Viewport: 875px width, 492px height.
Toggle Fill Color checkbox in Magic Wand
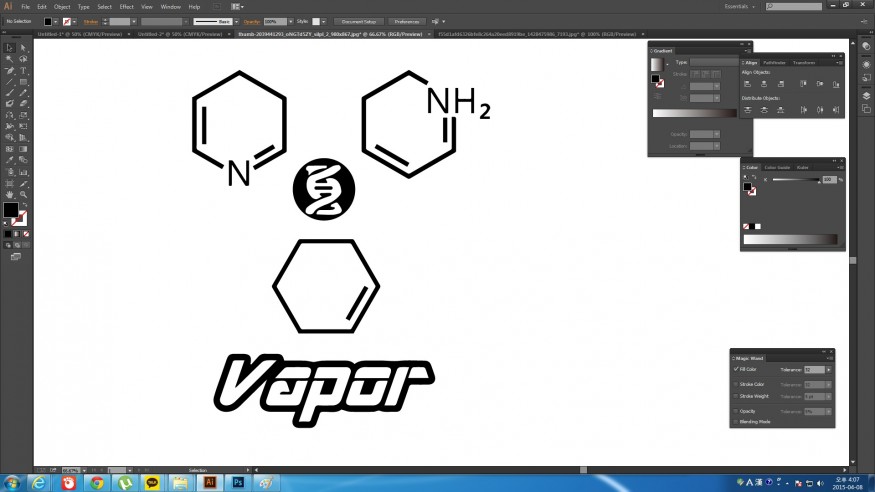736,369
